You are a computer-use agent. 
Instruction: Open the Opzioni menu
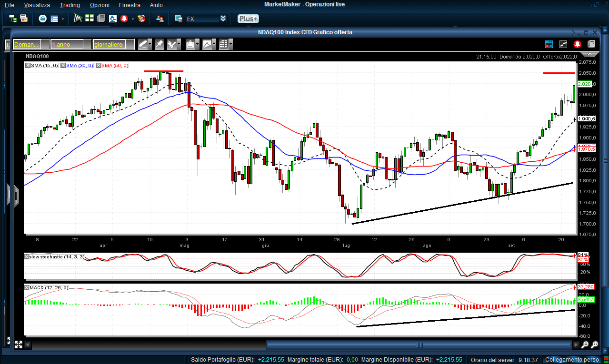[x=99, y=5]
